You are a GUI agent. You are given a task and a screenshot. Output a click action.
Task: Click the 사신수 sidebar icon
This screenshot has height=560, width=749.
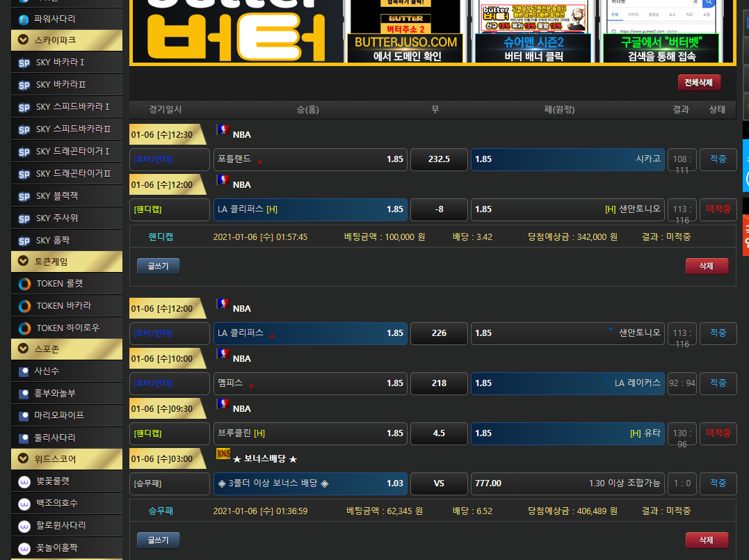coord(24,371)
